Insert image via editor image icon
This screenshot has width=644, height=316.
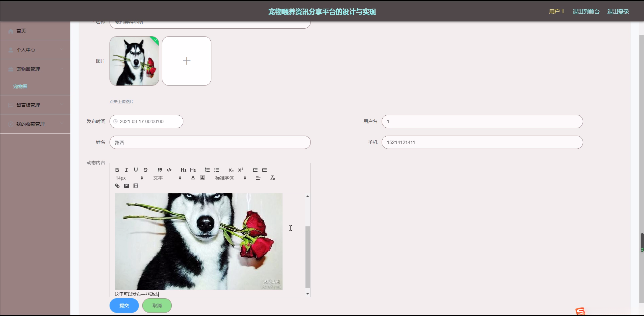click(126, 186)
